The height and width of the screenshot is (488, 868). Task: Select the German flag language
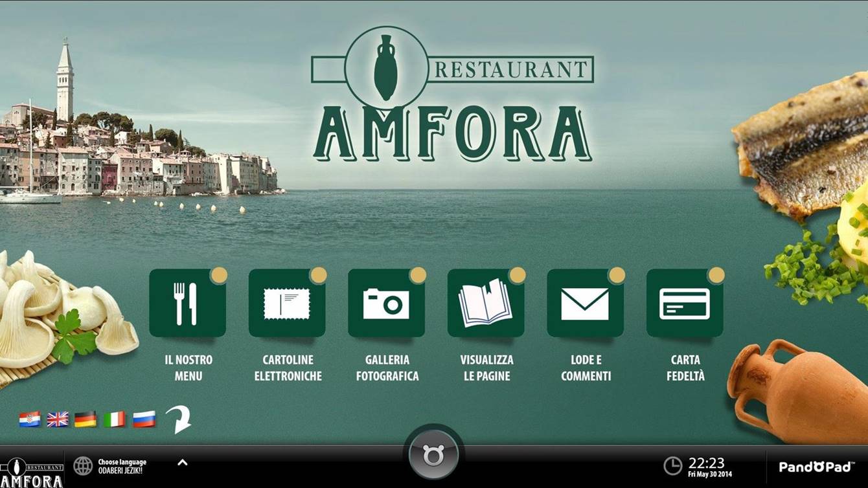point(86,419)
